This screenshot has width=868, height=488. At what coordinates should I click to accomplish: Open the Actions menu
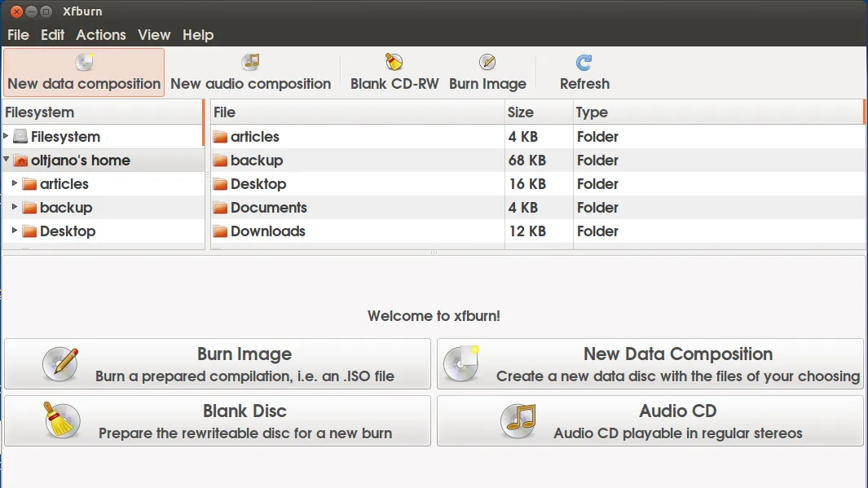[101, 35]
